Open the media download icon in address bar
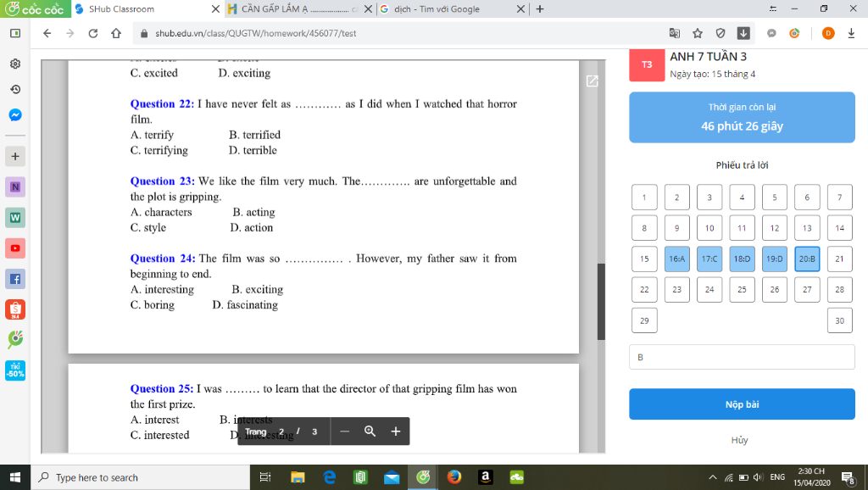This screenshot has height=490, width=868. [x=743, y=33]
